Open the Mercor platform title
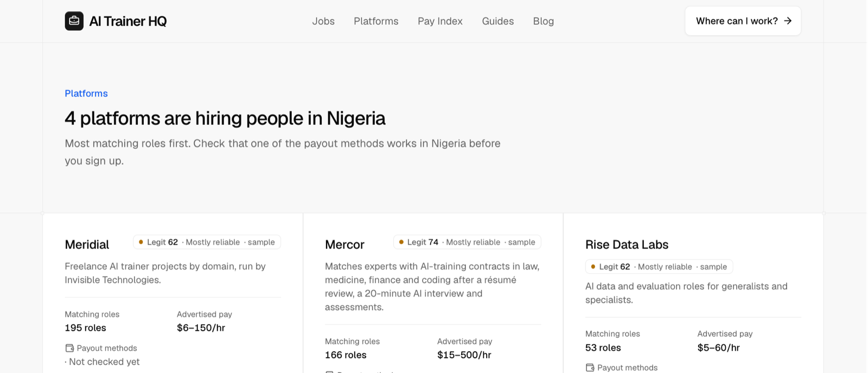The image size is (868, 373). point(344,244)
